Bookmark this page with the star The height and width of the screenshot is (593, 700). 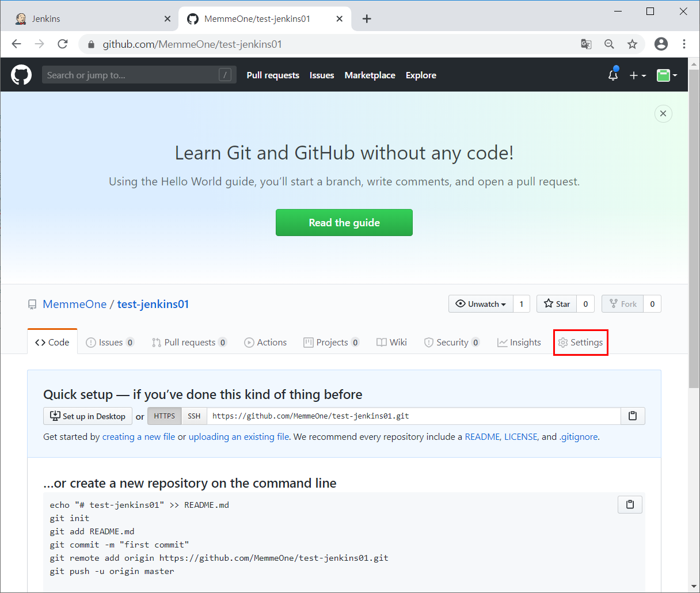click(x=632, y=44)
